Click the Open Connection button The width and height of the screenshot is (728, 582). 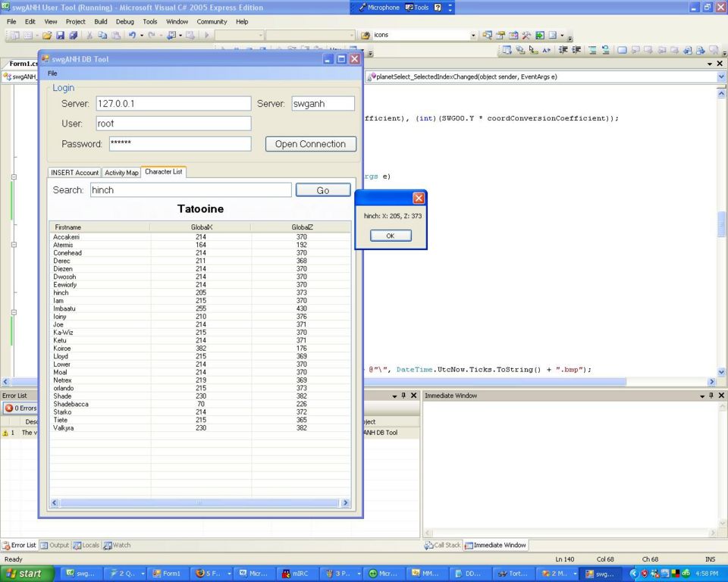point(310,144)
